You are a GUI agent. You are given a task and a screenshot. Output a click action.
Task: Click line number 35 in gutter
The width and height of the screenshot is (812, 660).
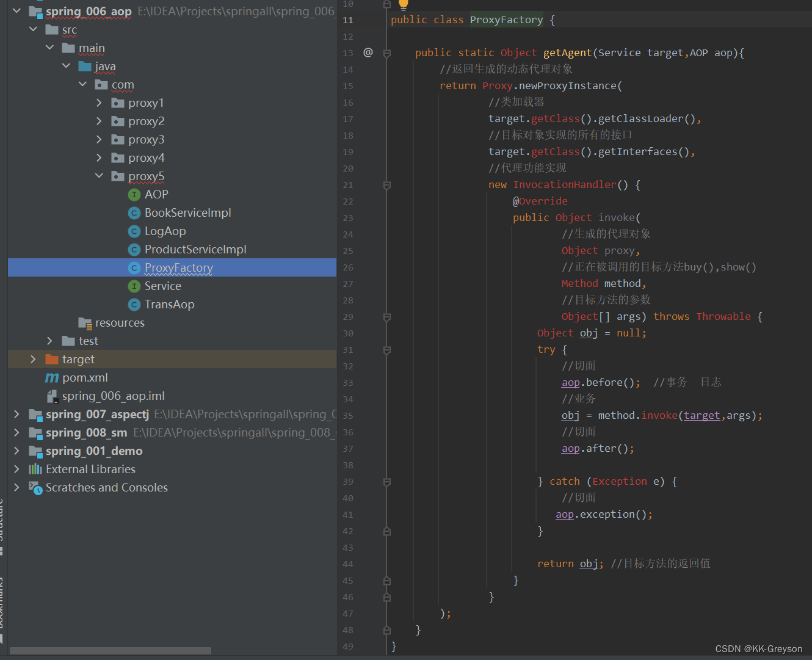[x=348, y=416]
